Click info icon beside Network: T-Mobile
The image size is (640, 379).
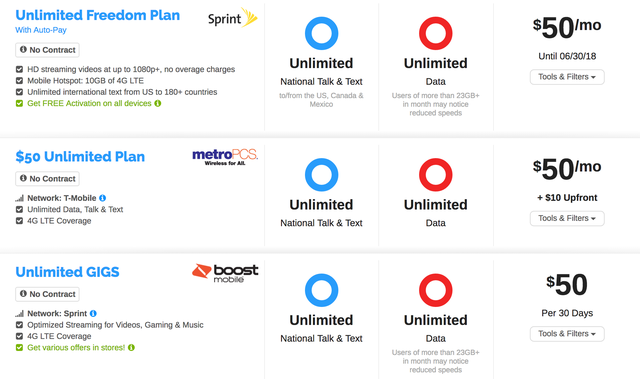(102, 198)
